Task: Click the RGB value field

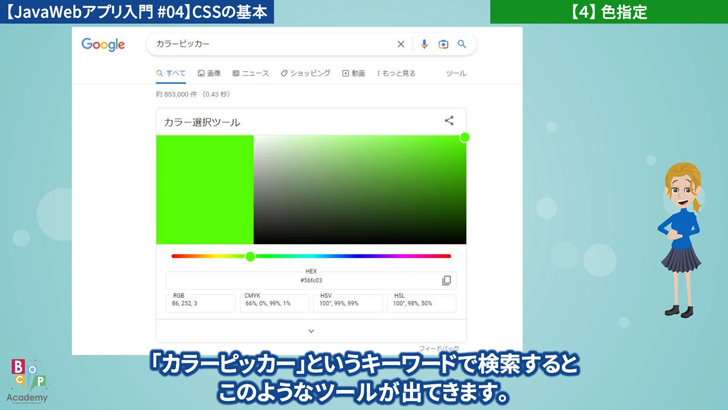Action: pyautogui.click(x=200, y=303)
